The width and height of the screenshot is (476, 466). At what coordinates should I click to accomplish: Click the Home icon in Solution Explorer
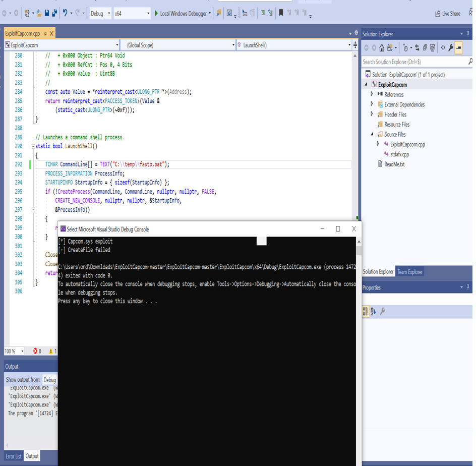382,47
